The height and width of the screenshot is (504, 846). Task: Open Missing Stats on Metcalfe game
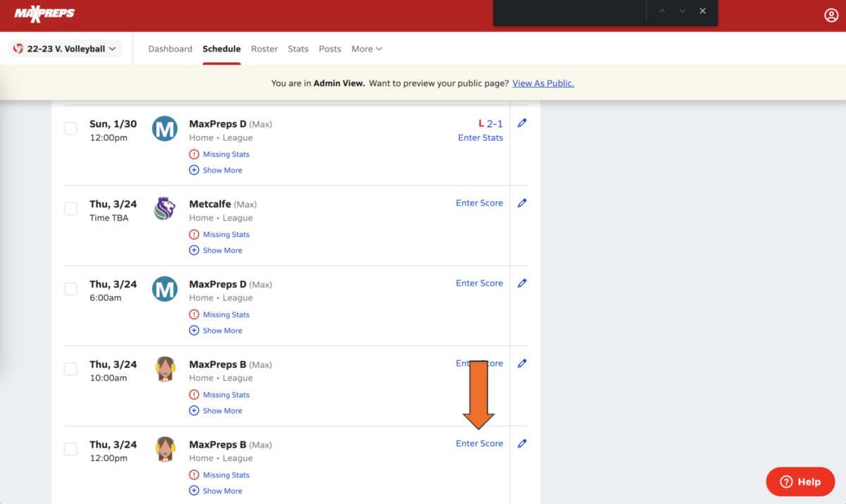point(219,235)
